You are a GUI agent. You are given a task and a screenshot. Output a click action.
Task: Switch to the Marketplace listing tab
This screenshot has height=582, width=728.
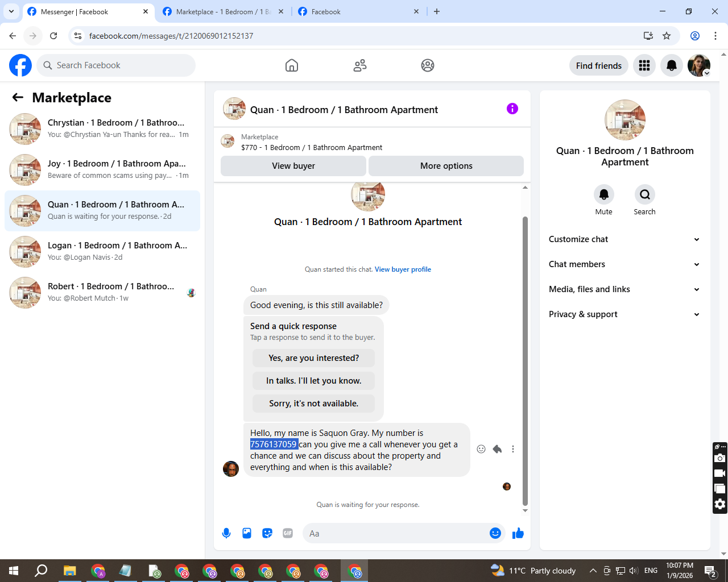(223, 11)
